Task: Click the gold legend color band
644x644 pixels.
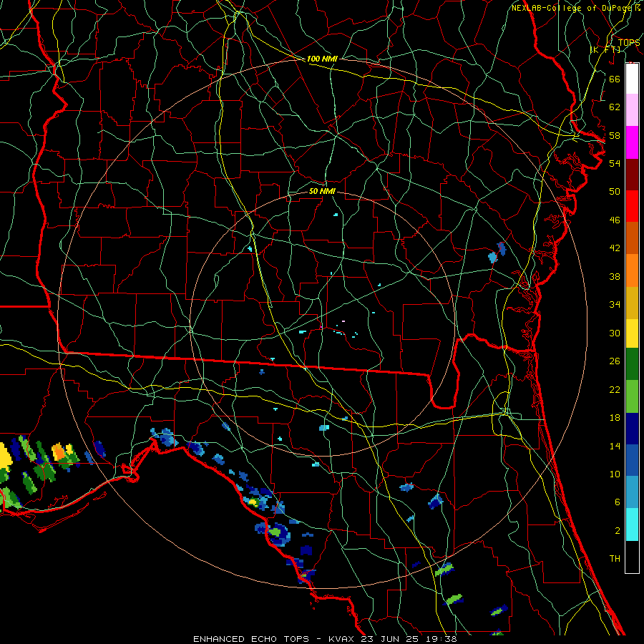Action: (632, 303)
